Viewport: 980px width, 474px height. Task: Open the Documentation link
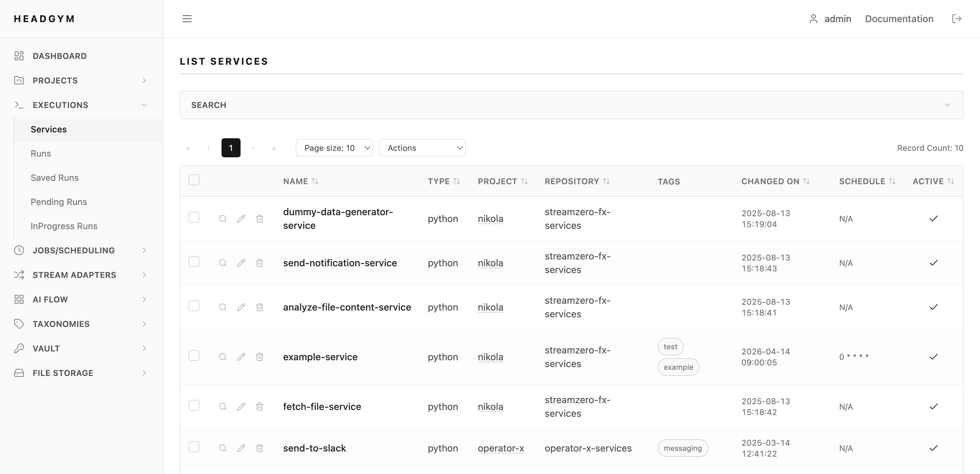point(899,19)
